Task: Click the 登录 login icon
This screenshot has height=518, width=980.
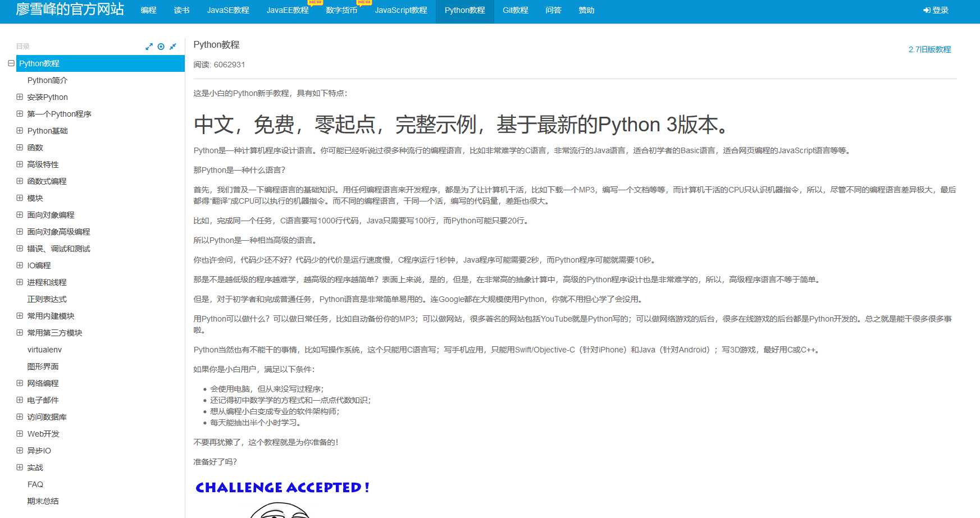Action: [927, 10]
